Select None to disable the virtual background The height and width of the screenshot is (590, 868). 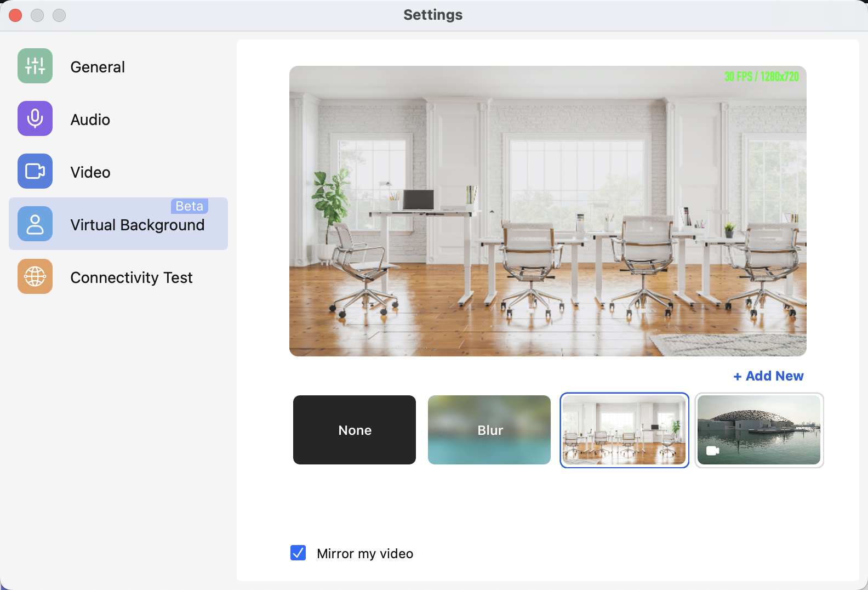coord(355,430)
